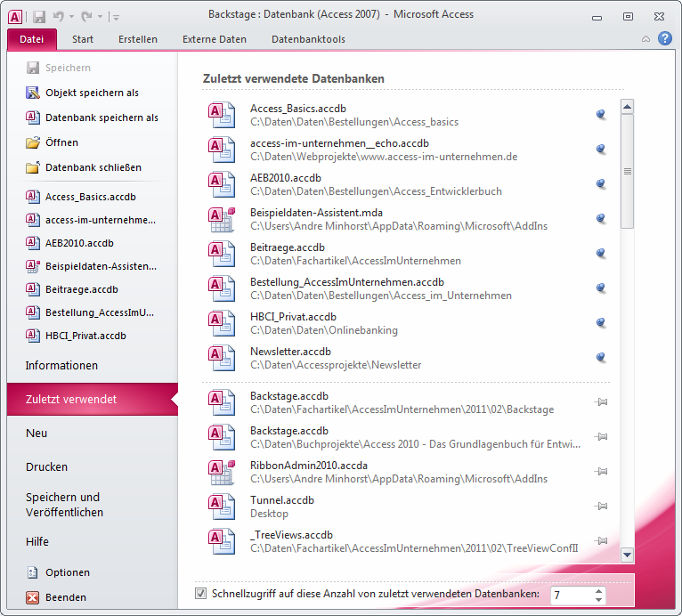Switch to the Externe Daten tab
Screen dimensions: 682x616
(x=215, y=39)
